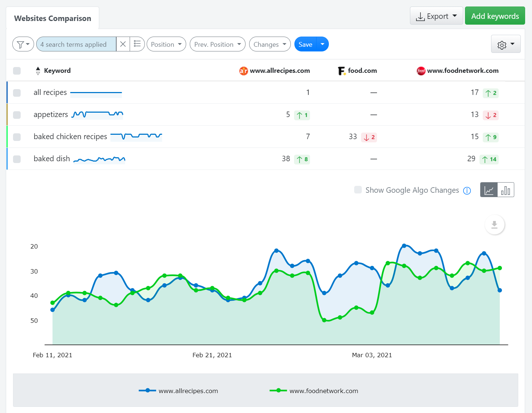Click first foodnetwork data point on chart
Image resolution: width=532 pixels, height=413 pixels.
point(53,303)
